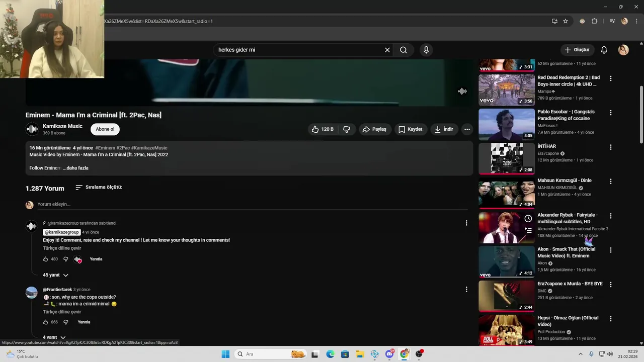Expand the 45 yanıt replies

pyautogui.click(x=55, y=275)
